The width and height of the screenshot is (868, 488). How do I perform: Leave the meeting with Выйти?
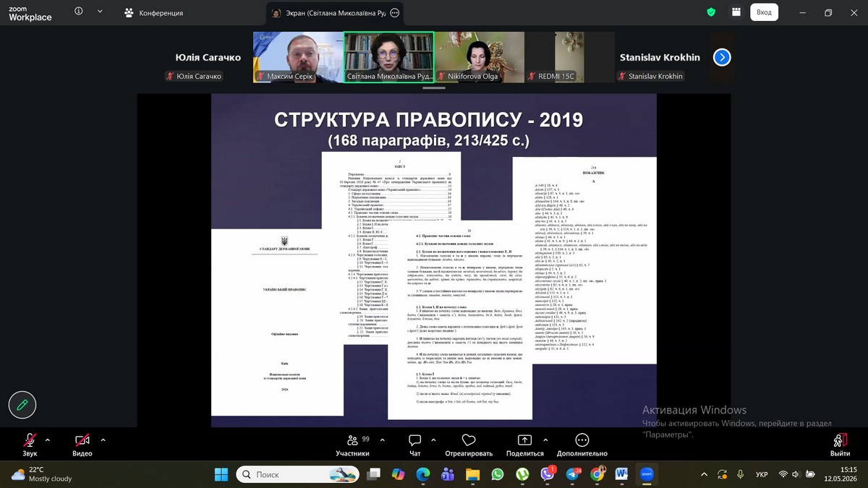[x=840, y=445]
